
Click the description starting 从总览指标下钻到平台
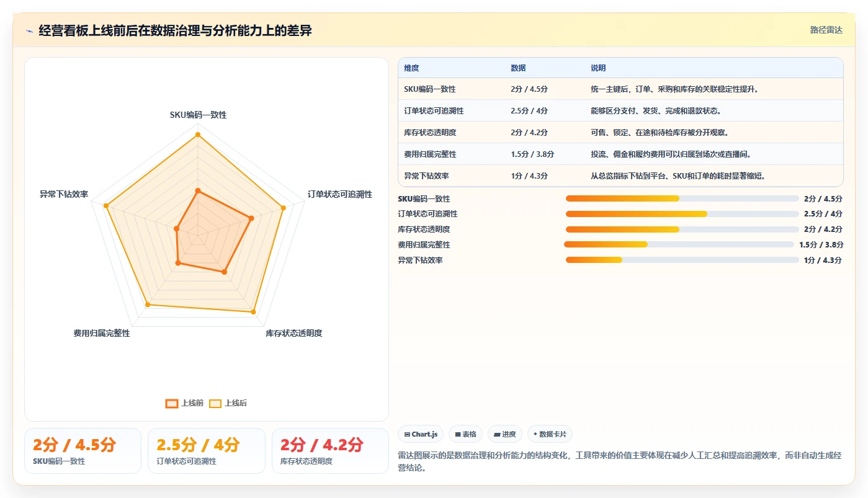678,176
